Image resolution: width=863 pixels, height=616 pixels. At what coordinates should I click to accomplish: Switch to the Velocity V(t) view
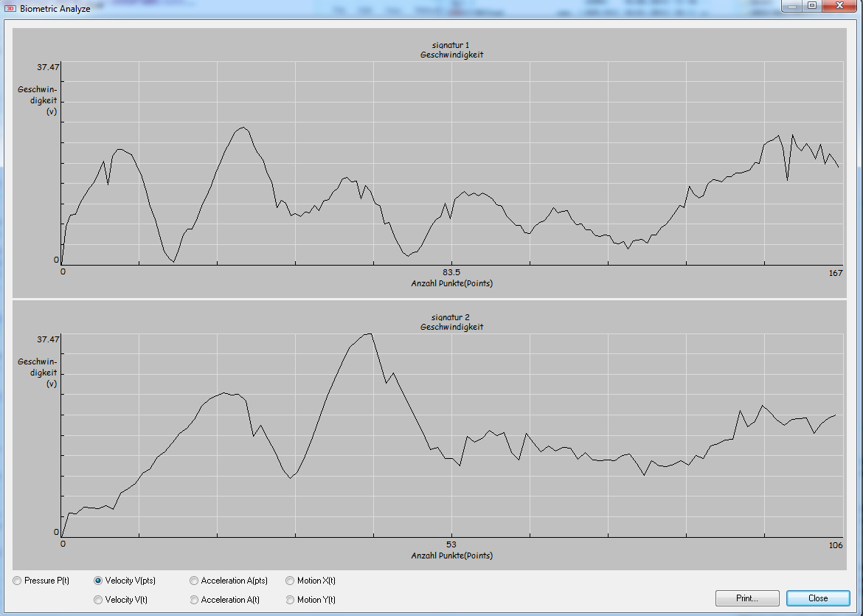coord(98,600)
